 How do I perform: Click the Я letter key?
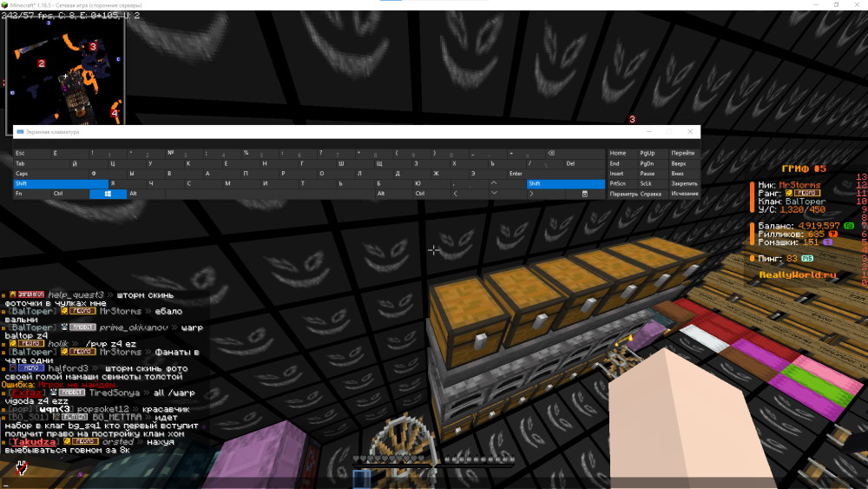click(127, 183)
